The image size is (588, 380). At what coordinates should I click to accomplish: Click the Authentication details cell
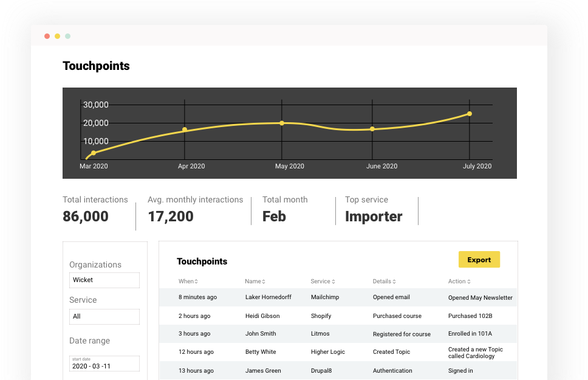pyautogui.click(x=392, y=371)
